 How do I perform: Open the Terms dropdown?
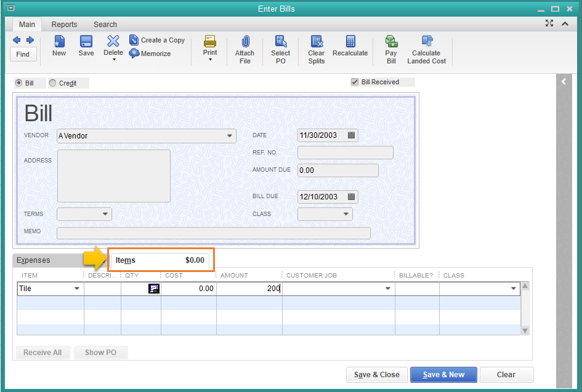105,214
